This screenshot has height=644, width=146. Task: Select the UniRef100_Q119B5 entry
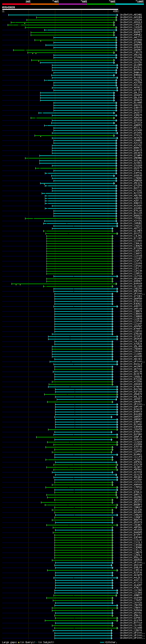131,65
